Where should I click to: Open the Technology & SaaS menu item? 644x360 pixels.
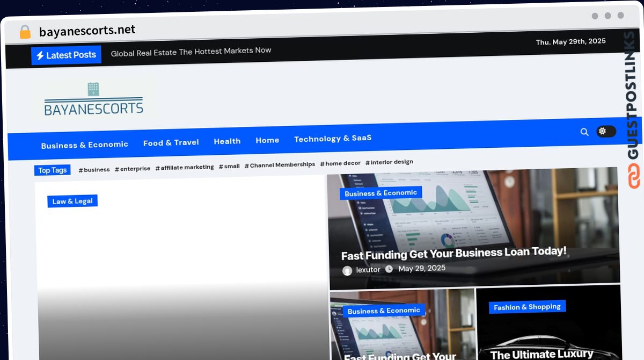333,139
